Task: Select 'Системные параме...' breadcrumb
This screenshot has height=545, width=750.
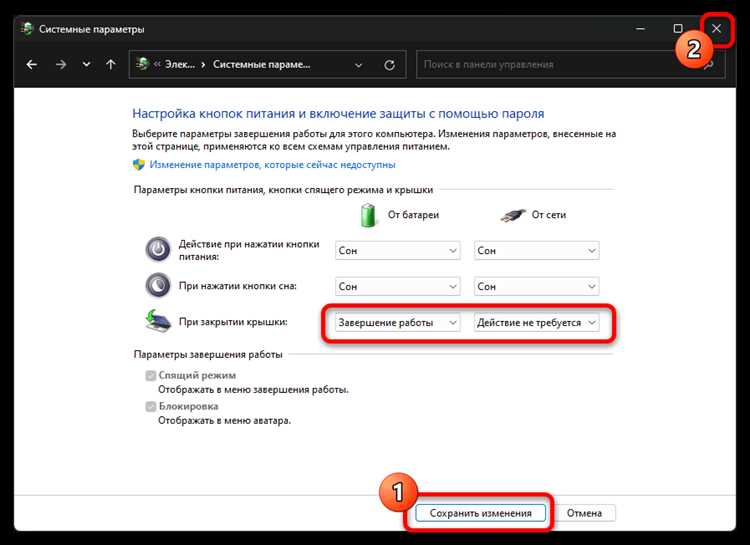Action: point(261,65)
